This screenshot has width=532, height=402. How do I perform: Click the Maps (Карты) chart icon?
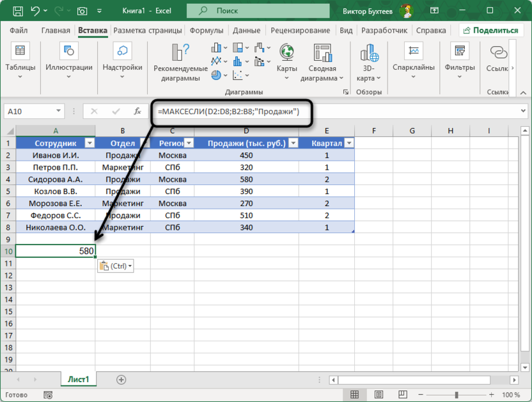(286, 58)
